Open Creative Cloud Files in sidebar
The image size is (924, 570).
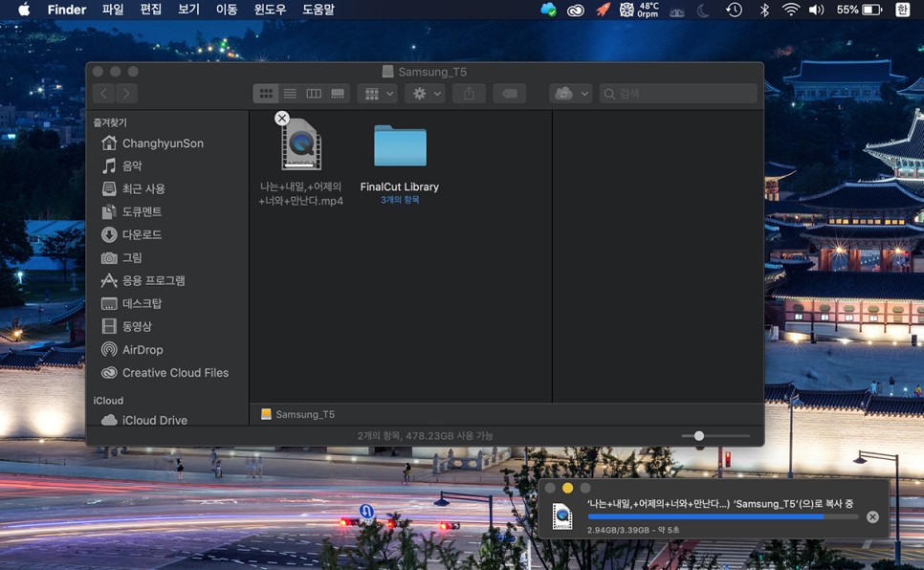click(165, 373)
